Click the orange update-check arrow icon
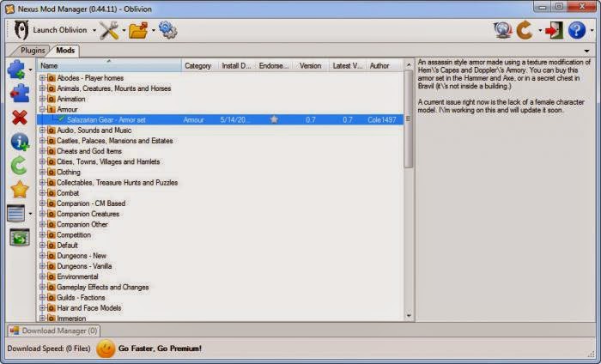 525,30
